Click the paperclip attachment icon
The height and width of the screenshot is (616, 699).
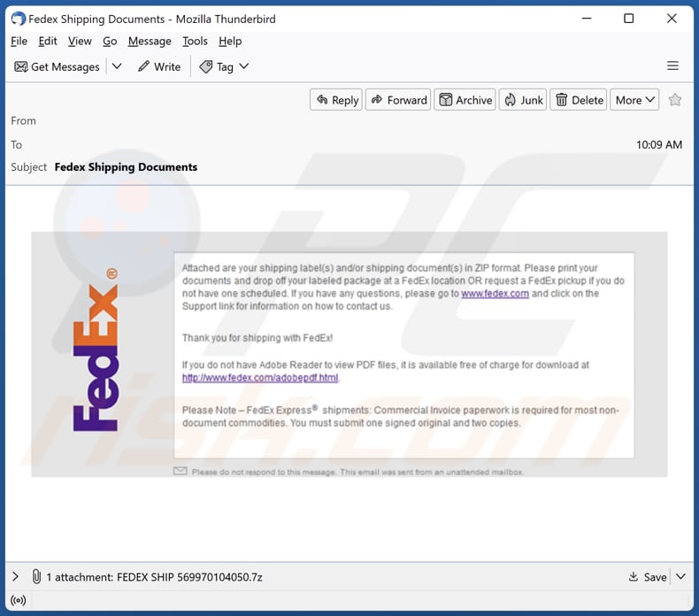tap(36, 577)
